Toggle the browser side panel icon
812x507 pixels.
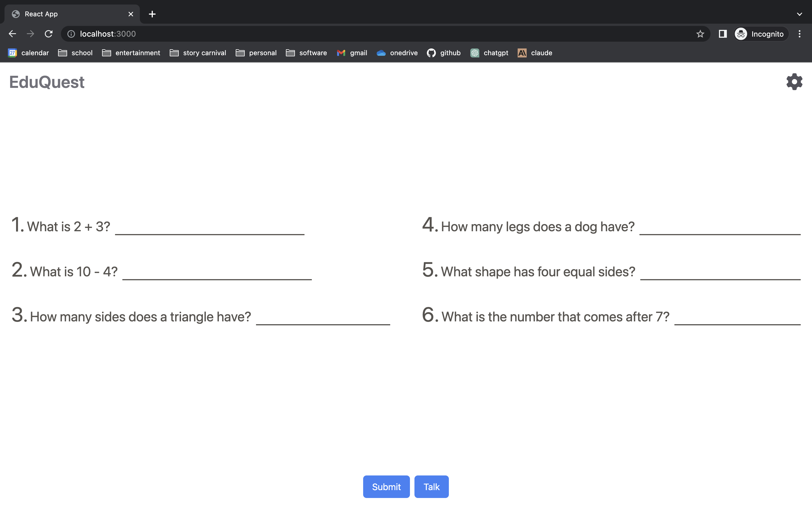coord(722,34)
